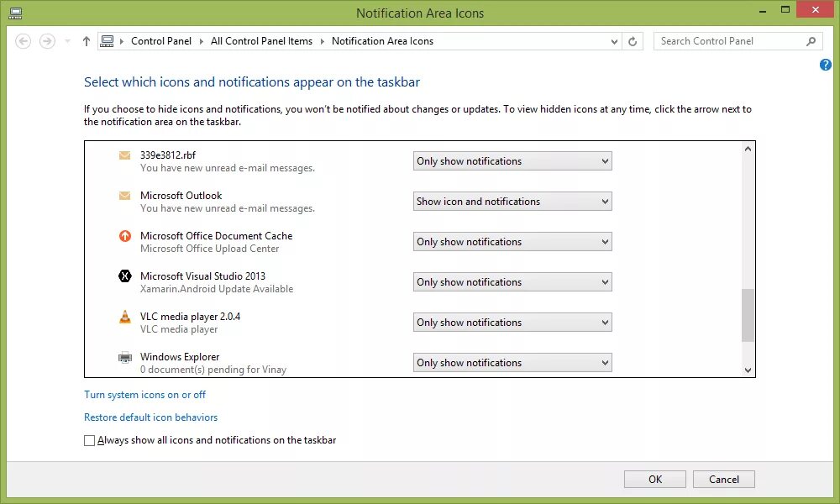Open recent locations dropdown arrow
Screen dimensions: 840x504
67,41
